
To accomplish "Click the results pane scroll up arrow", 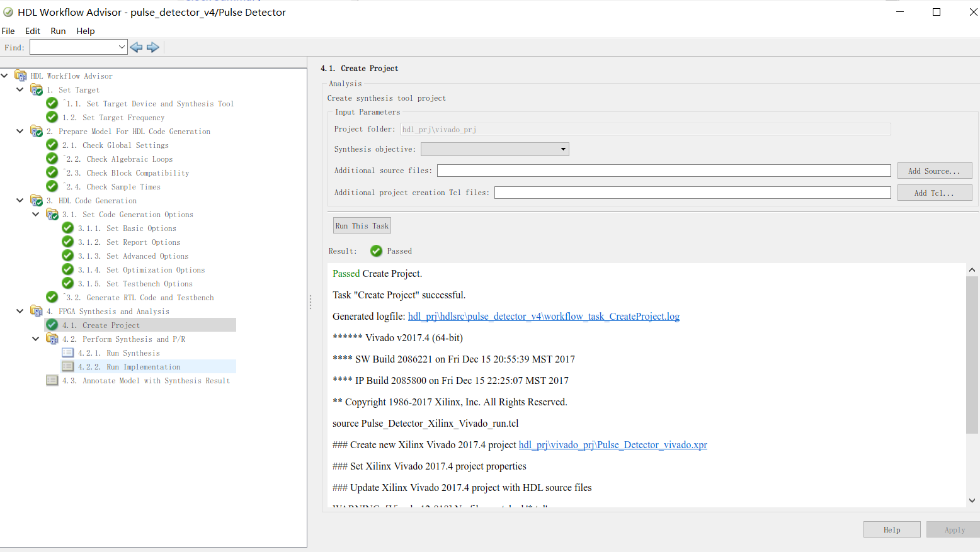I will click(972, 269).
